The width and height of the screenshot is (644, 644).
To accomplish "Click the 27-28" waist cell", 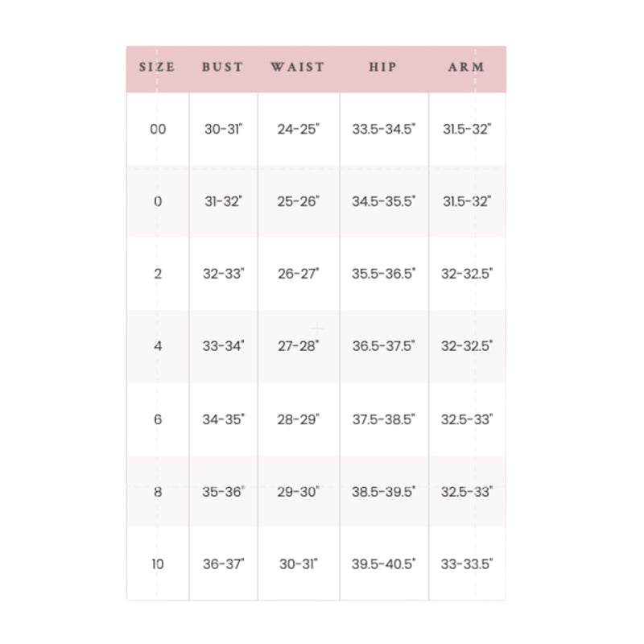I will click(298, 346).
